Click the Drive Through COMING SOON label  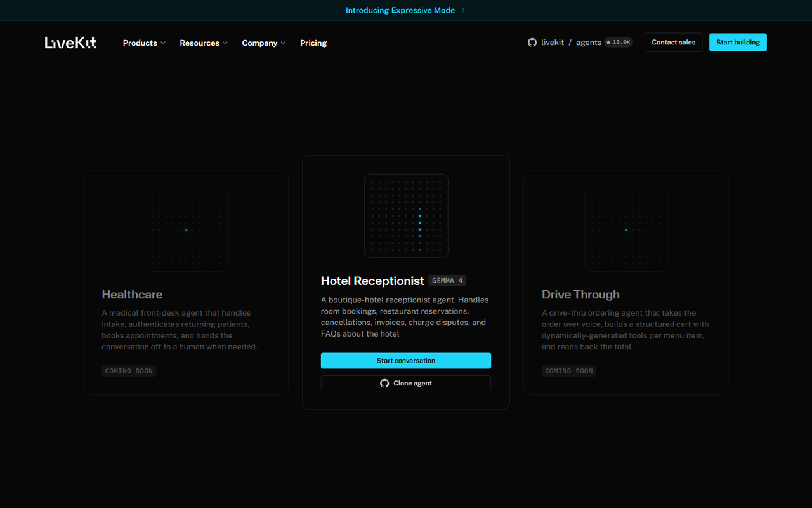tap(569, 371)
